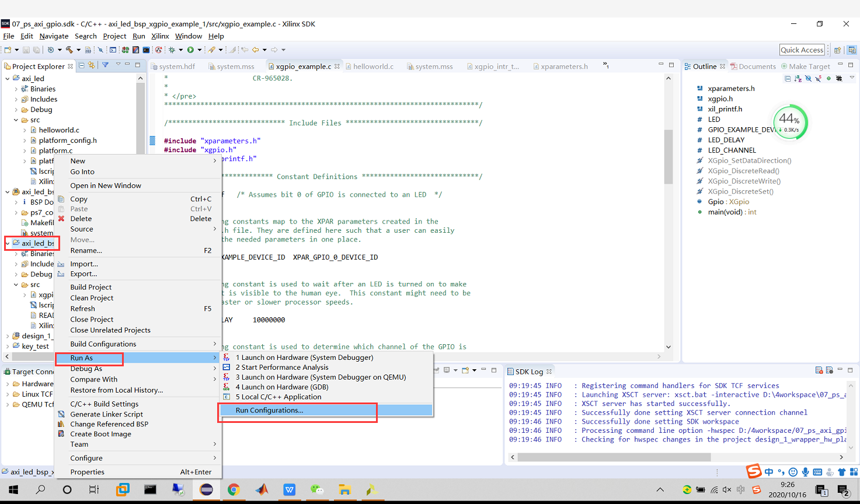Open the Windows Start menu
Image resolution: width=860 pixels, height=504 pixels.
pyautogui.click(x=13, y=489)
